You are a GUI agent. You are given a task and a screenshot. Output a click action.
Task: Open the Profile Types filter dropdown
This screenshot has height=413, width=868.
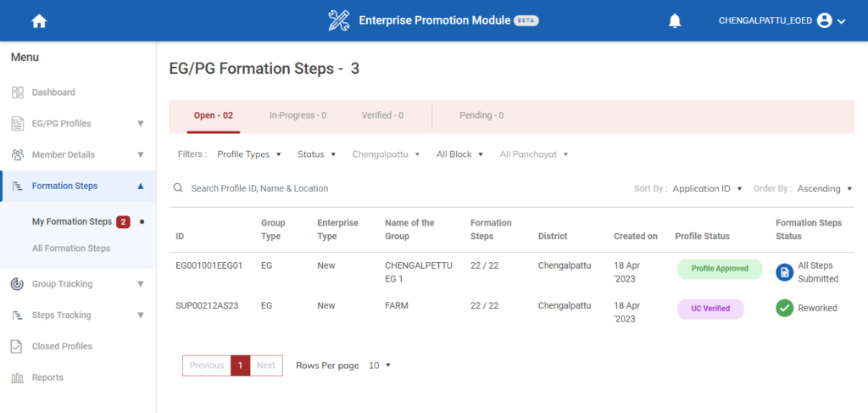[x=248, y=154]
